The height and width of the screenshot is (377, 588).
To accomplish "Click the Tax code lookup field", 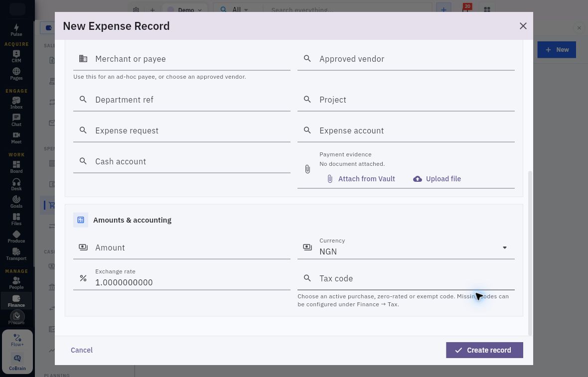I will 406,278.
